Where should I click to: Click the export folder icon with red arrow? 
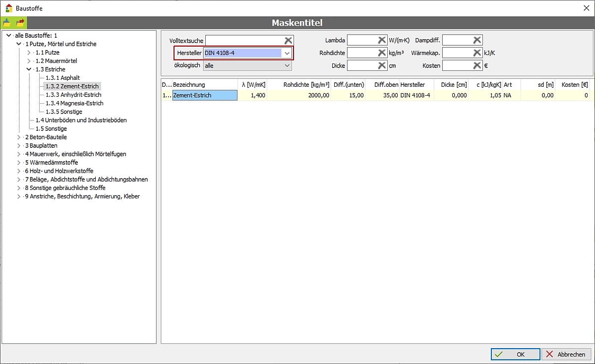coord(20,23)
